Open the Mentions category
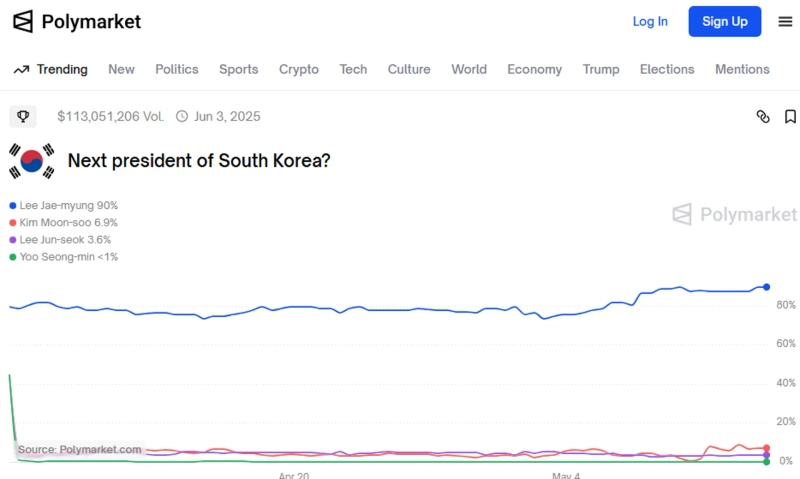The width and height of the screenshot is (800, 479). 742,70
